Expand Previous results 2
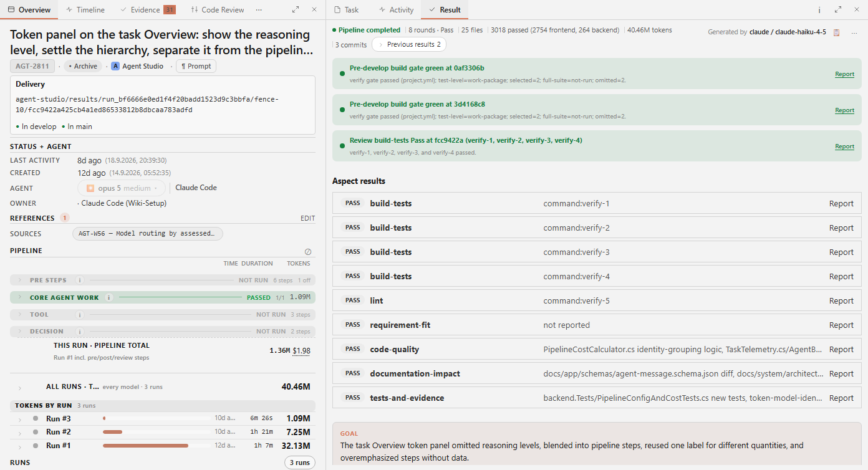This screenshot has width=868, height=470. click(x=409, y=44)
